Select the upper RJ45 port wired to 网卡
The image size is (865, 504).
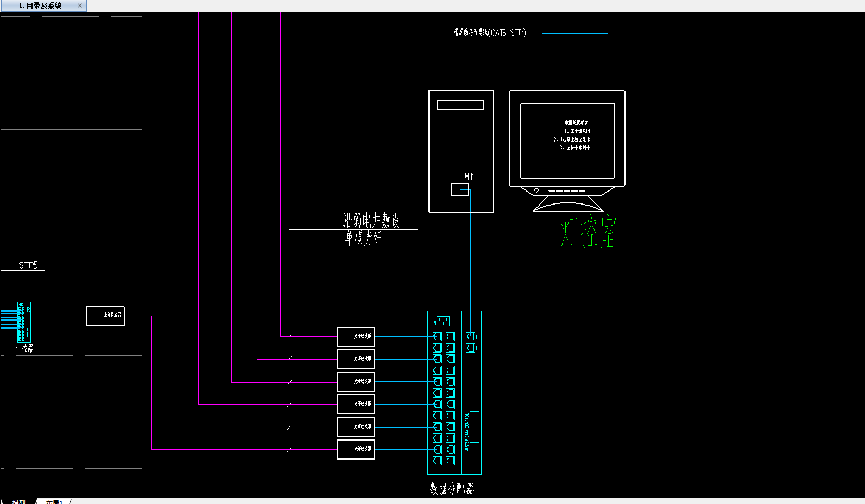click(x=471, y=336)
